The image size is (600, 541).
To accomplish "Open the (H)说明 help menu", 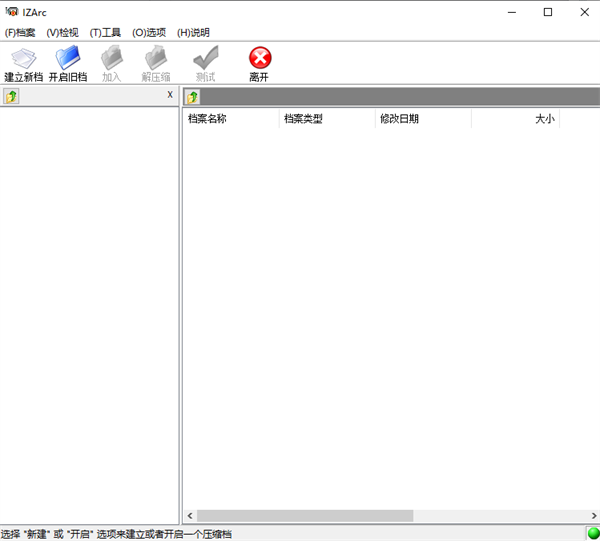I will [193, 32].
